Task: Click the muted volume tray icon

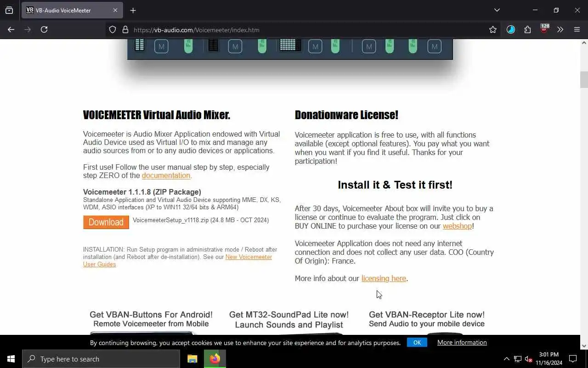Action: pos(528,359)
